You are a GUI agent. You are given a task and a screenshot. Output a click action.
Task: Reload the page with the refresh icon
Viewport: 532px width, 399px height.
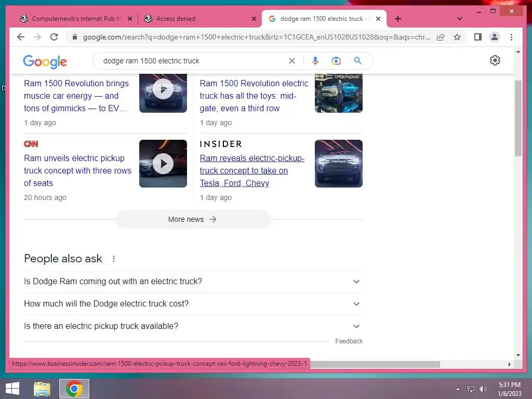pyautogui.click(x=54, y=37)
